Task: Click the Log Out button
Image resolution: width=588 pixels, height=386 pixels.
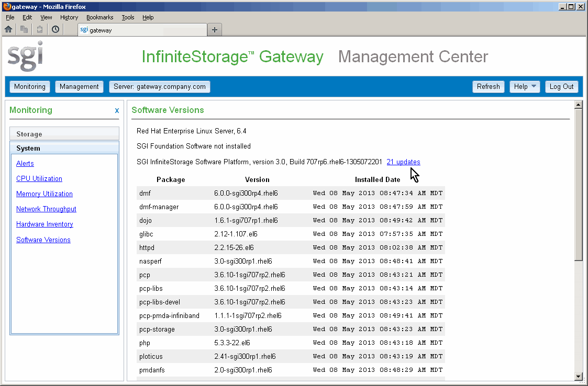Action: tap(561, 87)
